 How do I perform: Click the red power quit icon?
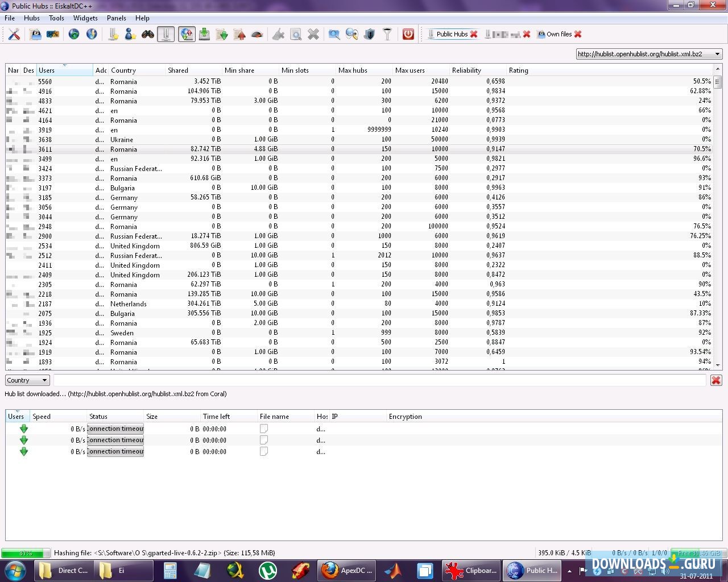[408, 35]
